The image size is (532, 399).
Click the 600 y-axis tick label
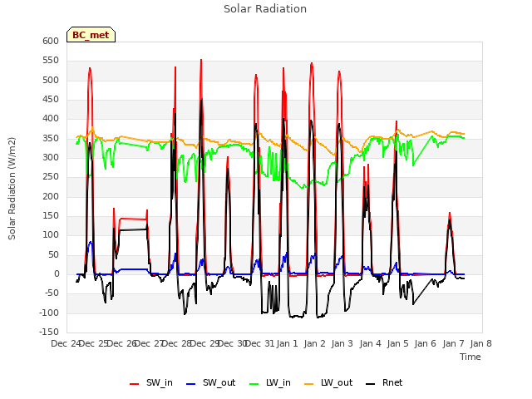tap(51, 41)
